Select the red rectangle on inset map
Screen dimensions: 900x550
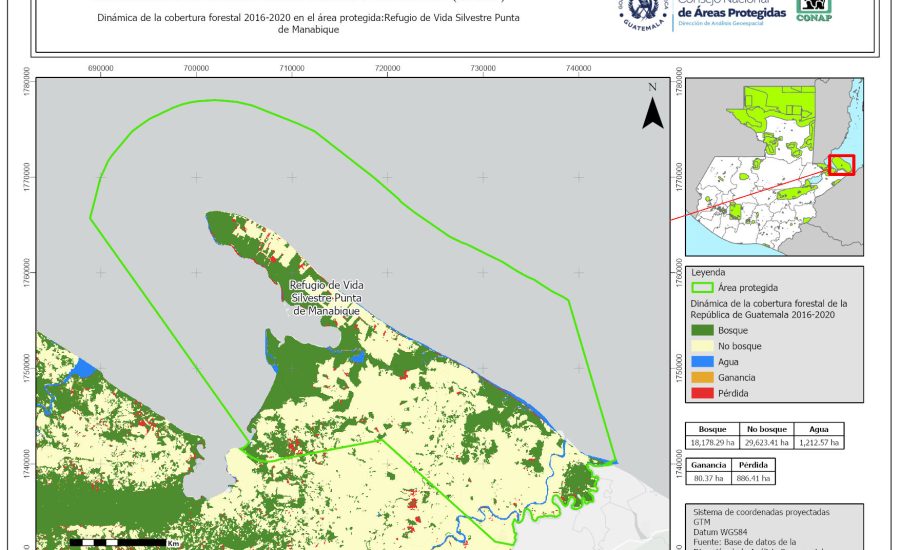[841, 164]
